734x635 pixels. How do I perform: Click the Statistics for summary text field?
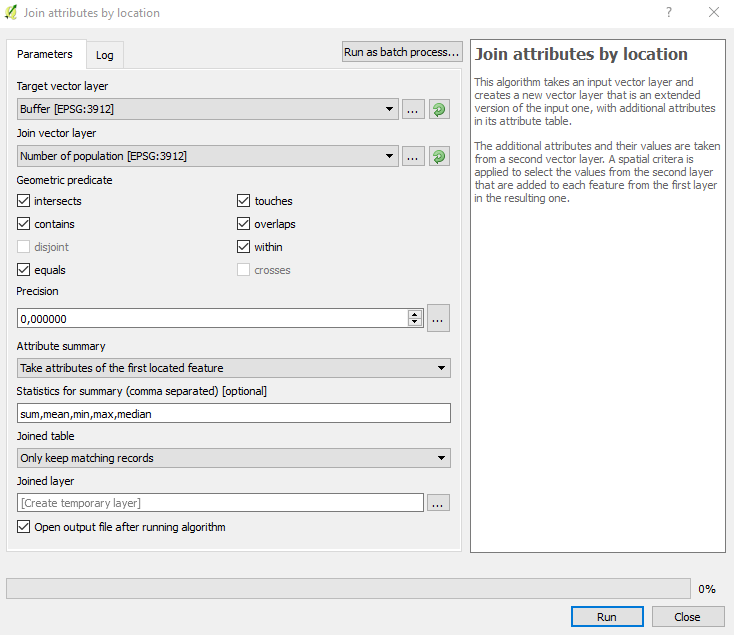pyautogui.click(x=234, y=413)
